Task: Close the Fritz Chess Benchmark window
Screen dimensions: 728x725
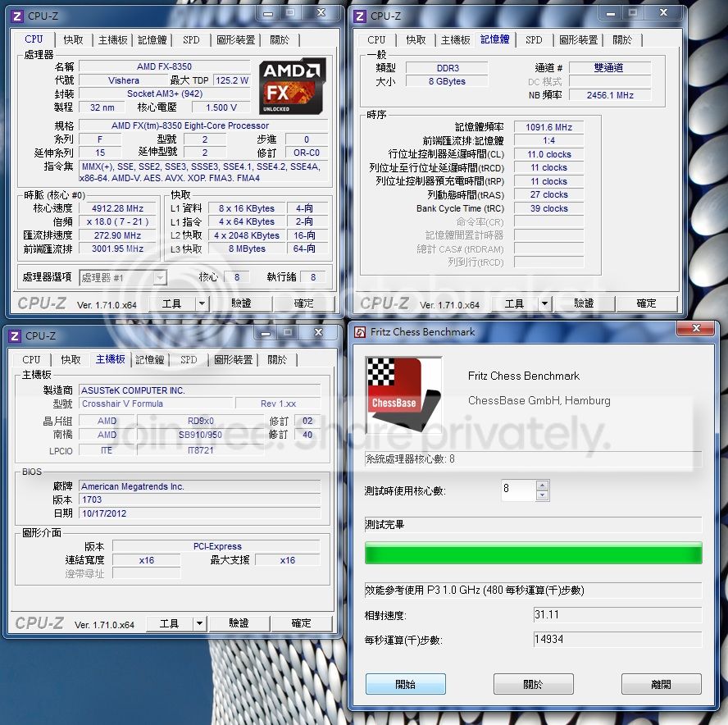Action: pos(695,328)
